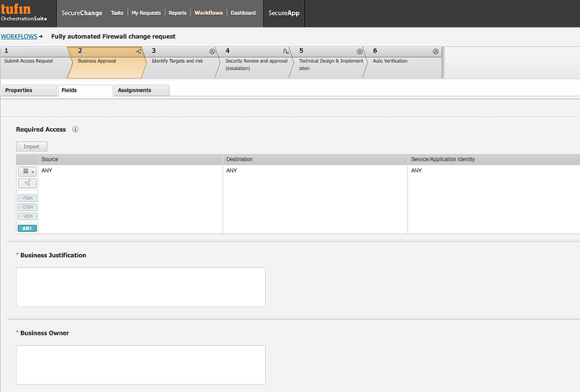Screen dimensions: 580x392
Task: Click the Business Owner text box
Action: click(x=140, y=365)
